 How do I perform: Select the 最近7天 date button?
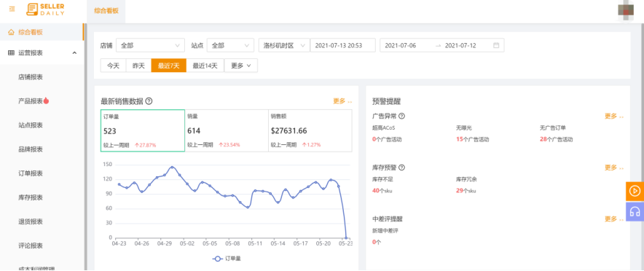[169, 66]
